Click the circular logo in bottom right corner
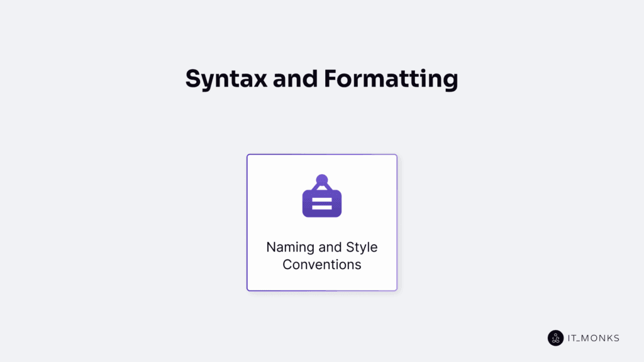The image size is (644, 362). click(x=556, y=338)
